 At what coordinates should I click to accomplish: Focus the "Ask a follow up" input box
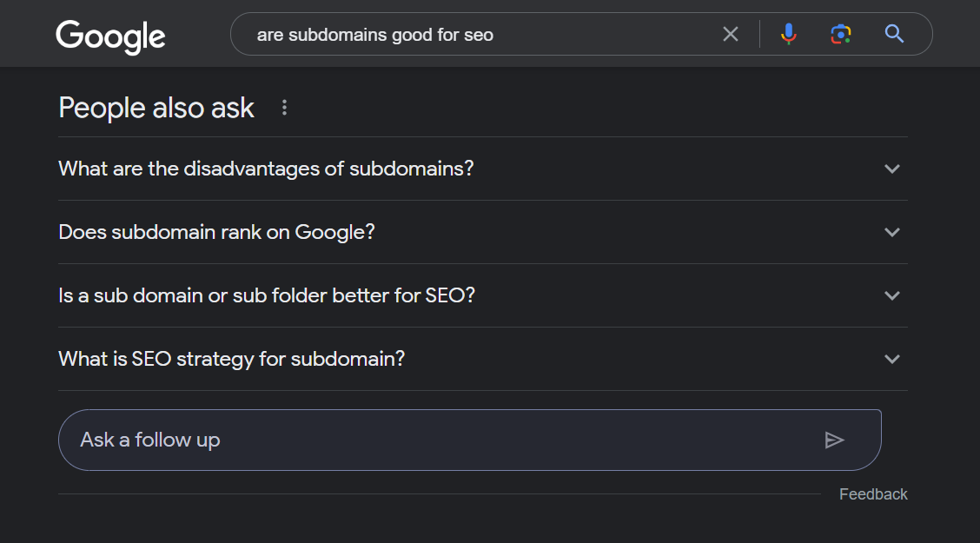tap(434, 440)
